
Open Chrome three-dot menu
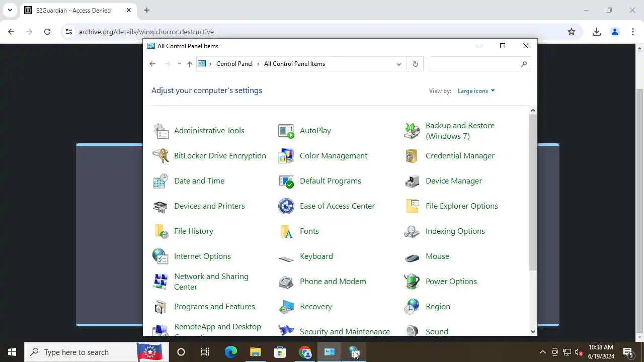pyautogui.click(x=633, y=32)
